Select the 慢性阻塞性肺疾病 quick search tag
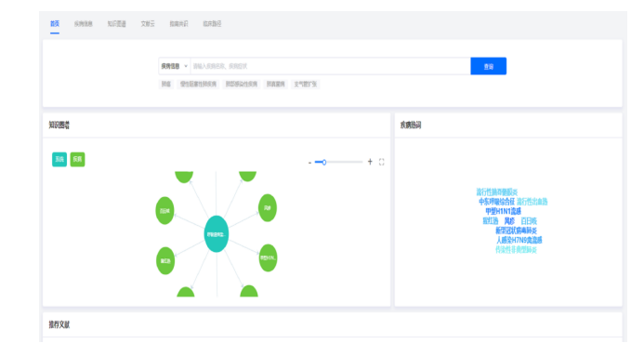This screenshot has height=343, width=644. tap(198, 85)
